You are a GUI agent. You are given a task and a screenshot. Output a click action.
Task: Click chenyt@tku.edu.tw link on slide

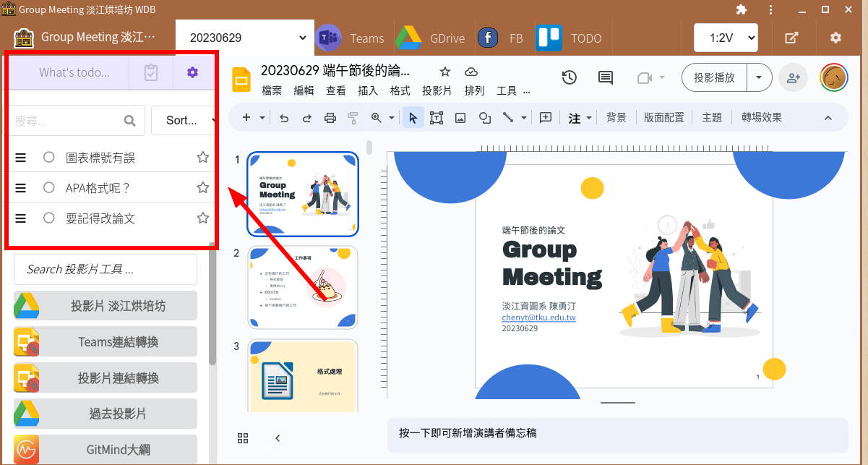point(538,317)
